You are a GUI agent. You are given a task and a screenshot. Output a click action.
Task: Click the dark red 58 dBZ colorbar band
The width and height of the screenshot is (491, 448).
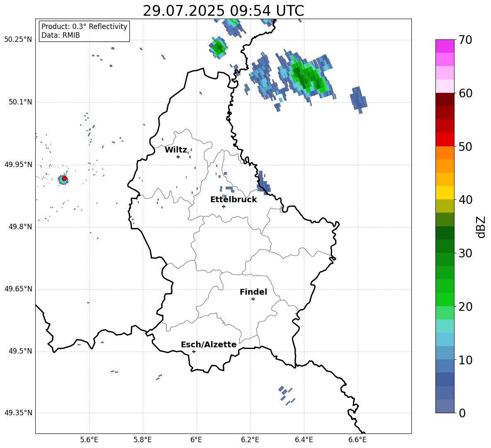445,99
